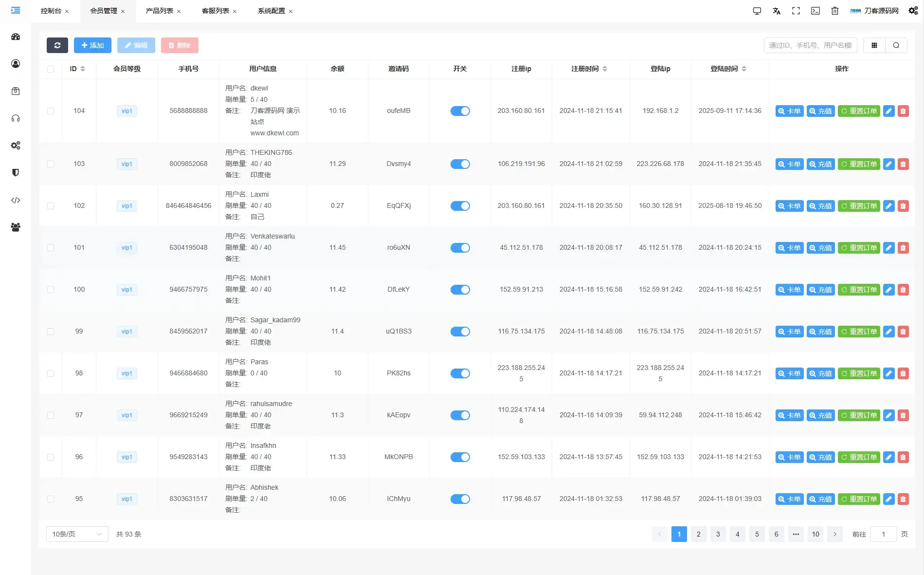
Task: Sort by 注册时间 column arrows
Action: 605,69
